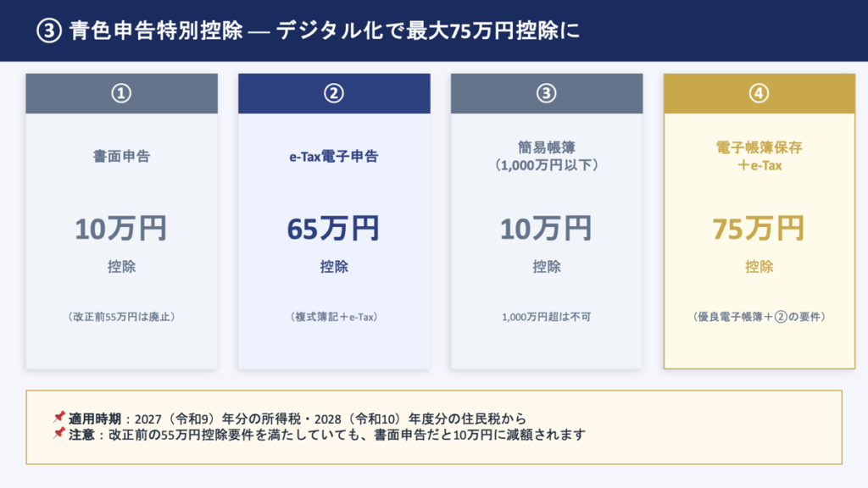The image size is (868, 488).
Task: Click the circled ③ icon on the third card header
Action: pyautogui.click(x=547, y=94)
